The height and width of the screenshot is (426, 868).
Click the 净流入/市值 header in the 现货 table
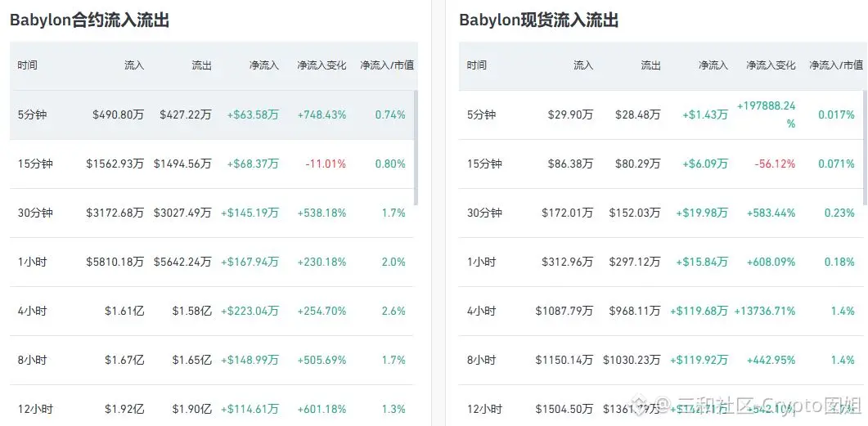coord(836,65)
